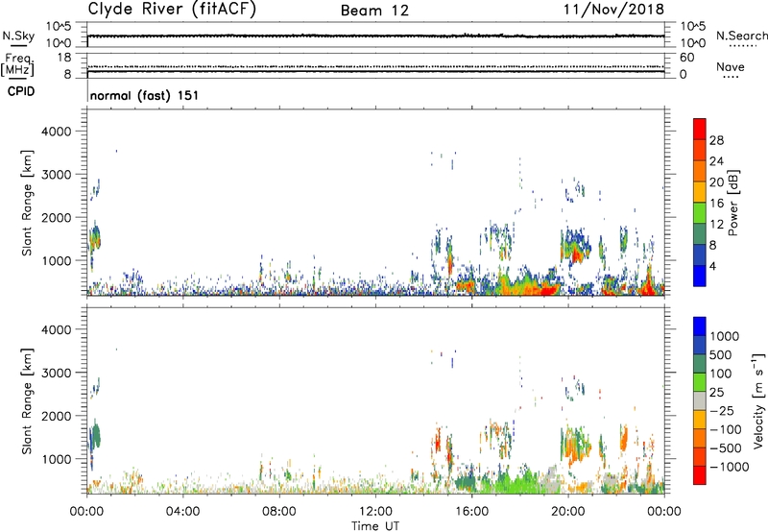768x532 pixels.
Task: Click the "CPID" row label
Action: tap(21, 91)
